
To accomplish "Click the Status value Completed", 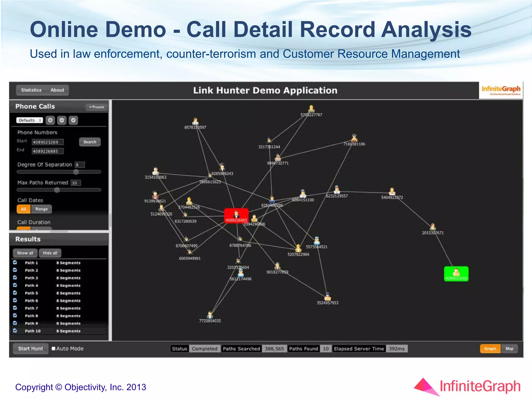I will pyautogui.click(x=205, y=349).
